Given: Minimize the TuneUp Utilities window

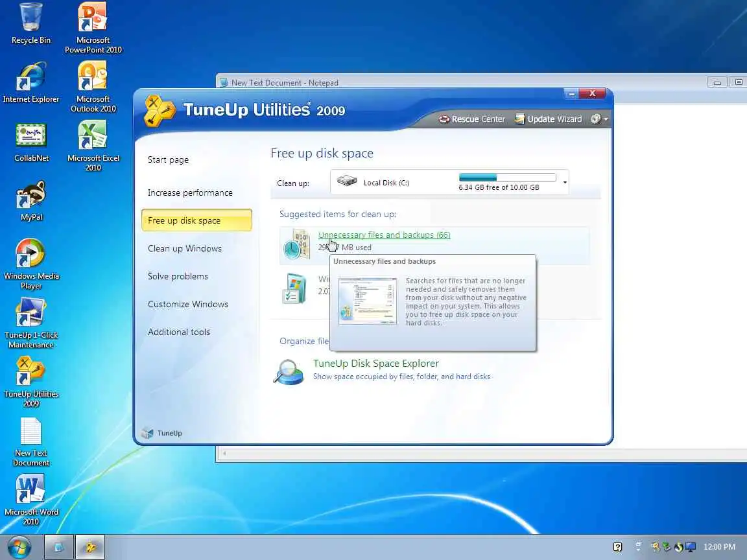Looking at the screenshot, I should click(x=571, y=94).
